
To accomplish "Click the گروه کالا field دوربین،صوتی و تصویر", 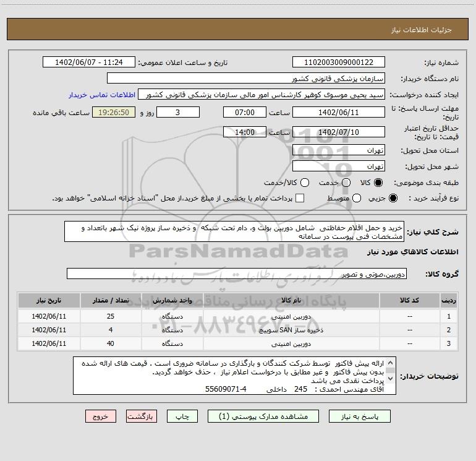I will pos(237,274).
